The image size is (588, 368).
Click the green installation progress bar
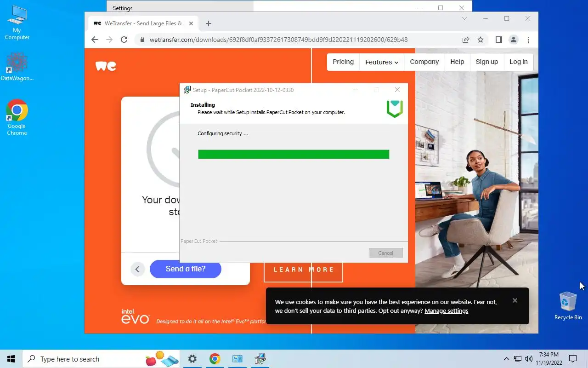294,154
